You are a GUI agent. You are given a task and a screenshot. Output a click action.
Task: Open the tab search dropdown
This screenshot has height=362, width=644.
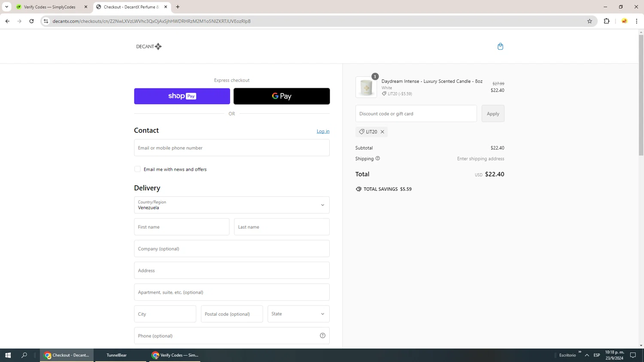[7, 7]
